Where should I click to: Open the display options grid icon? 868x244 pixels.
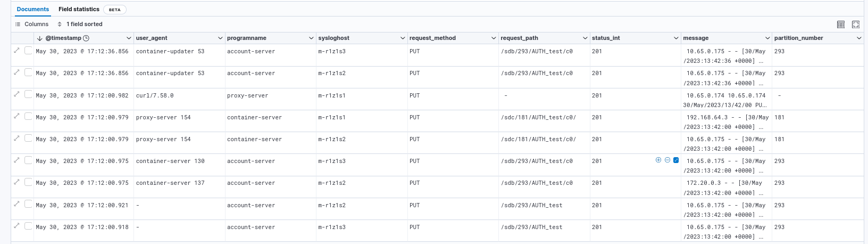coord(841,25)
